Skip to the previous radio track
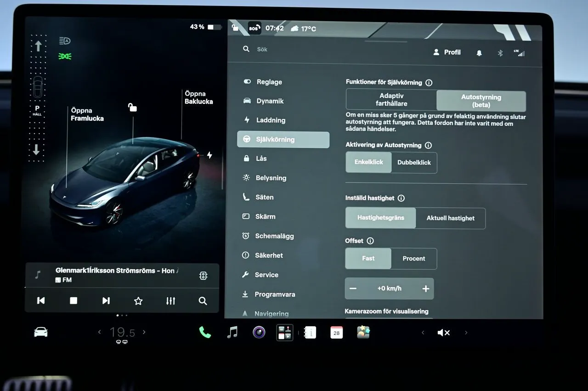Viewport: 588px width, 391px height. (x=41, y=300)
